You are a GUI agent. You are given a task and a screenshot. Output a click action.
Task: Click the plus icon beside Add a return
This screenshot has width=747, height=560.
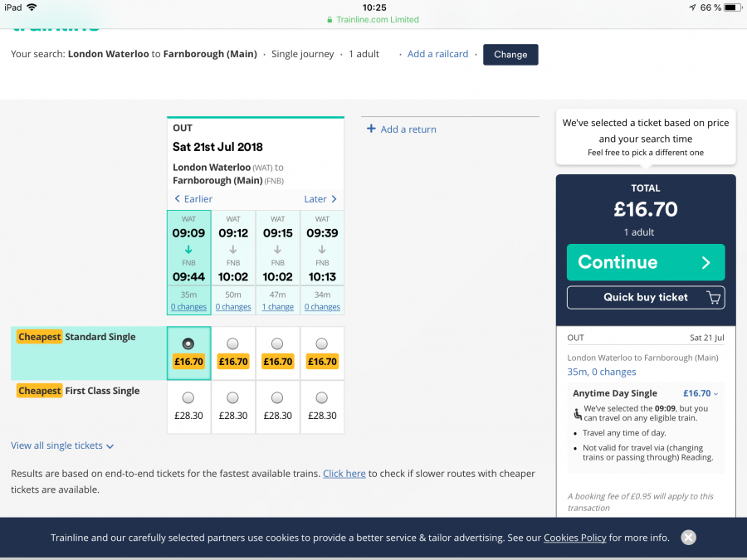tap(370, 129)
